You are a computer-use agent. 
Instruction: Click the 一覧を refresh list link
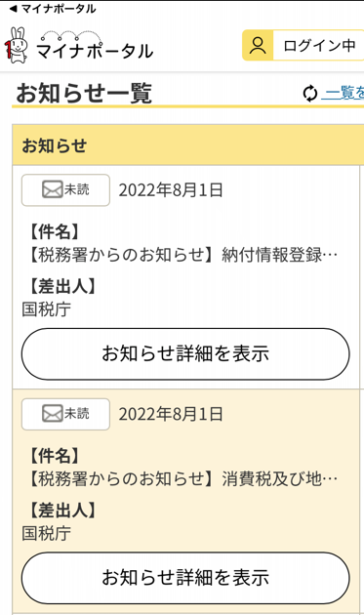pyautogui.click(x=343, y=93)
